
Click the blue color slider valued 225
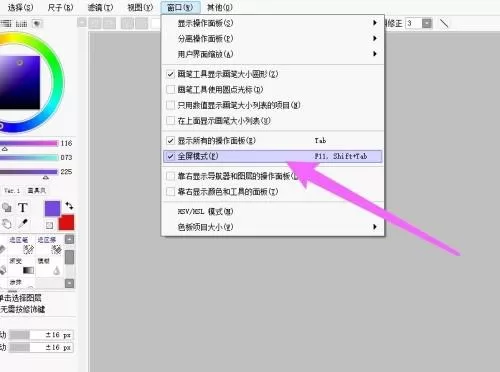(29, 172)
